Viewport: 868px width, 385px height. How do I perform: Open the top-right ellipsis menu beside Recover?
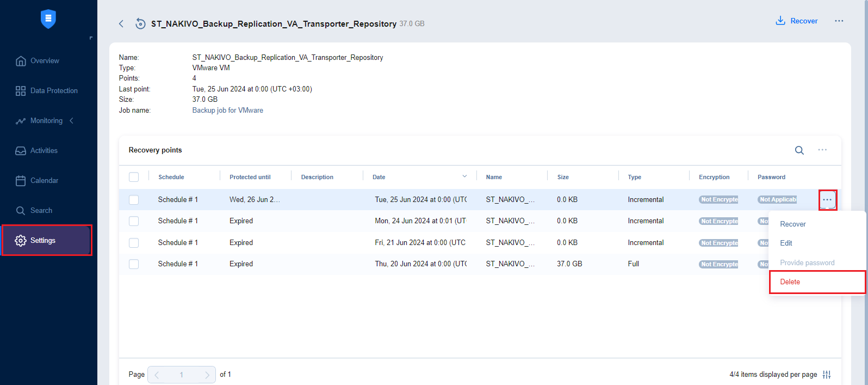click(x=839, y=21)
